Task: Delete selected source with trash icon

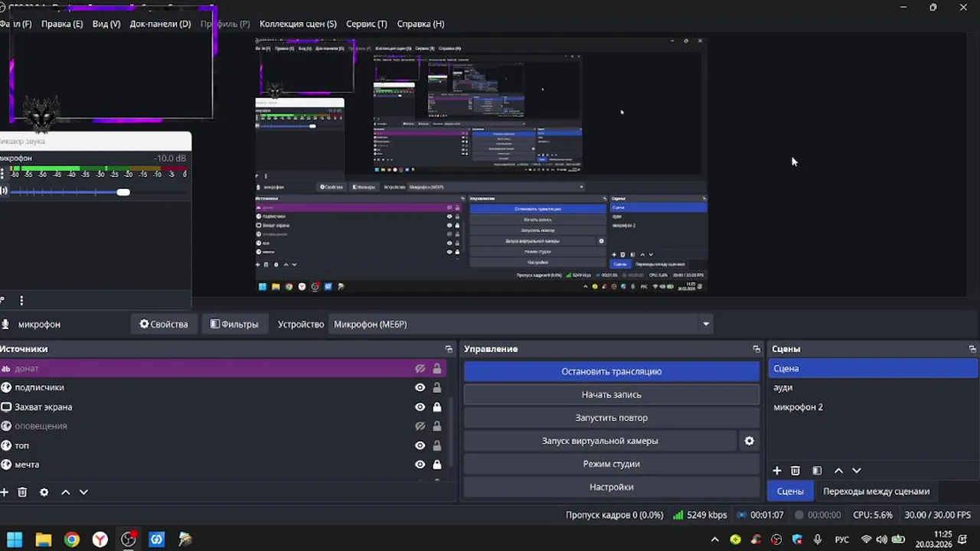Action: click(x=22, y=492)
